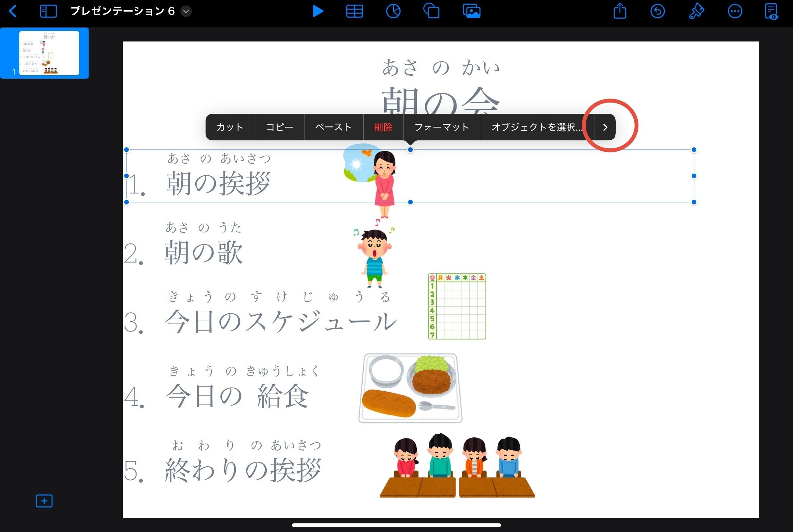Select furigana おわり の あいさつ
This screenshot has height=532, width=793.
[246, 445]
